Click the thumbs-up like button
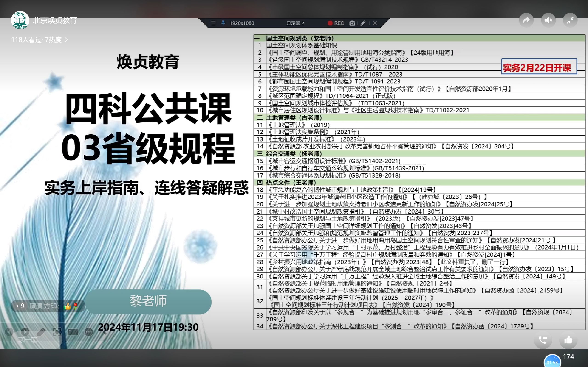Screen dimensions: 588x367 [x=568, y=340]
